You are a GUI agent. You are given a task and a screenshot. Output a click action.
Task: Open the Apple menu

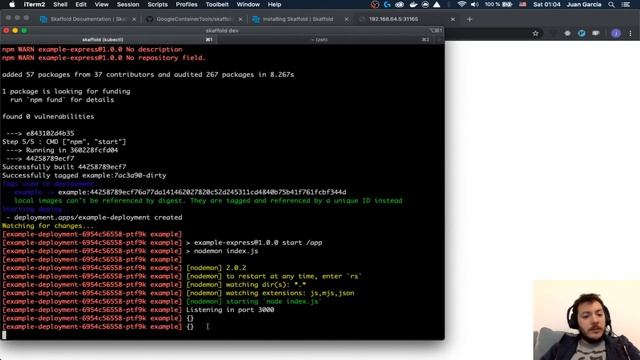pos(12,4)
